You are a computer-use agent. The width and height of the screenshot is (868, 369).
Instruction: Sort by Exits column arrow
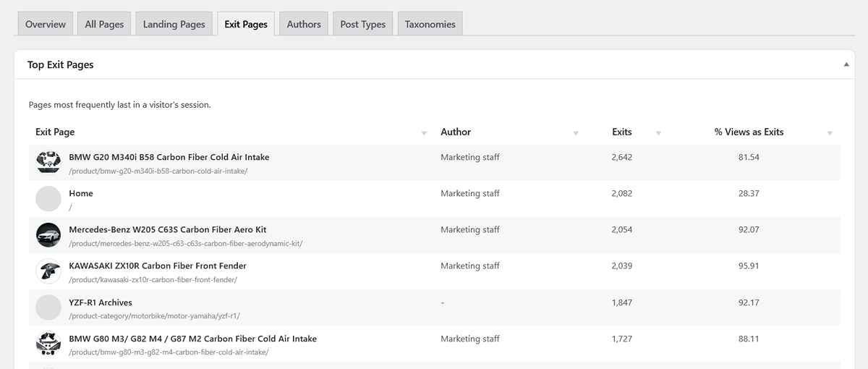pos(658,133)
